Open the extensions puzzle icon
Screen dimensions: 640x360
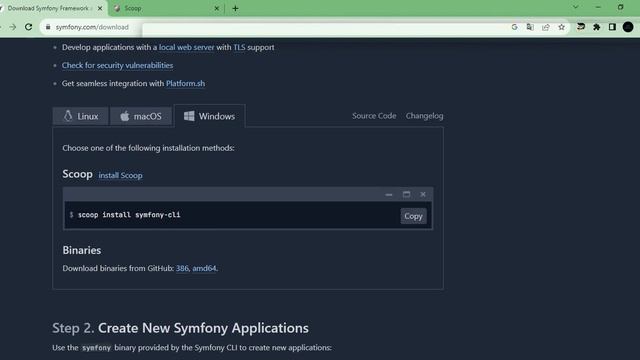click(596, 27)
